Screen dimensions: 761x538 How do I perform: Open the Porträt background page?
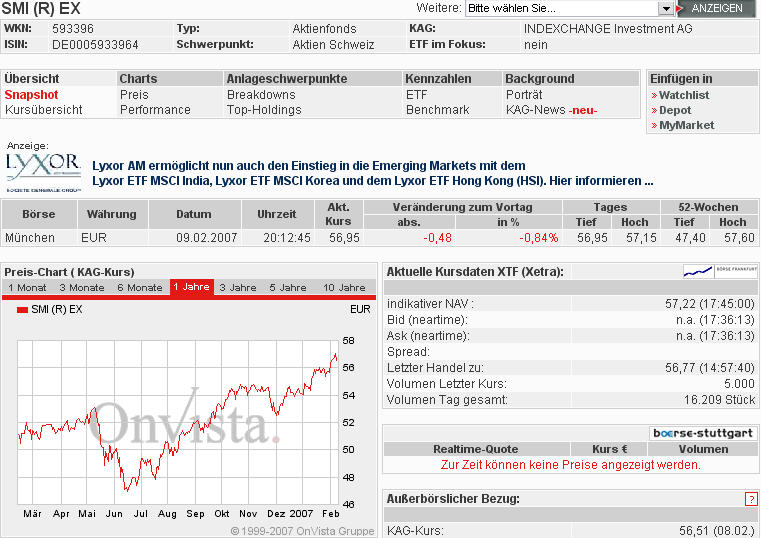[x=524, y=95]
